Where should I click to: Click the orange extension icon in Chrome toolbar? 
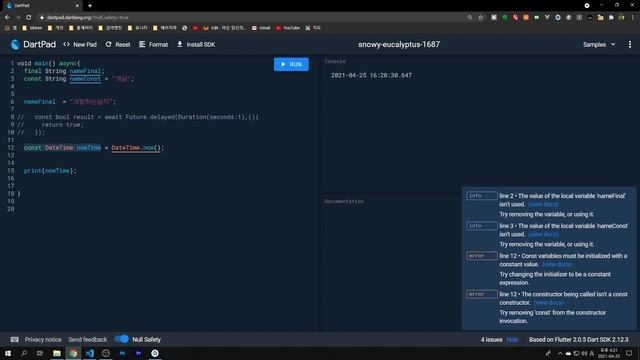click(526, 18)
